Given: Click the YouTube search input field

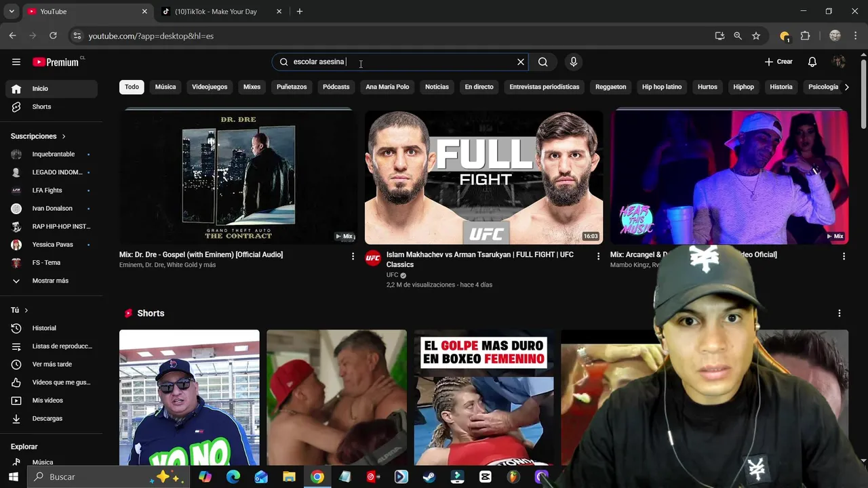Looking at the screenshot, I should [x=400, y=62].
